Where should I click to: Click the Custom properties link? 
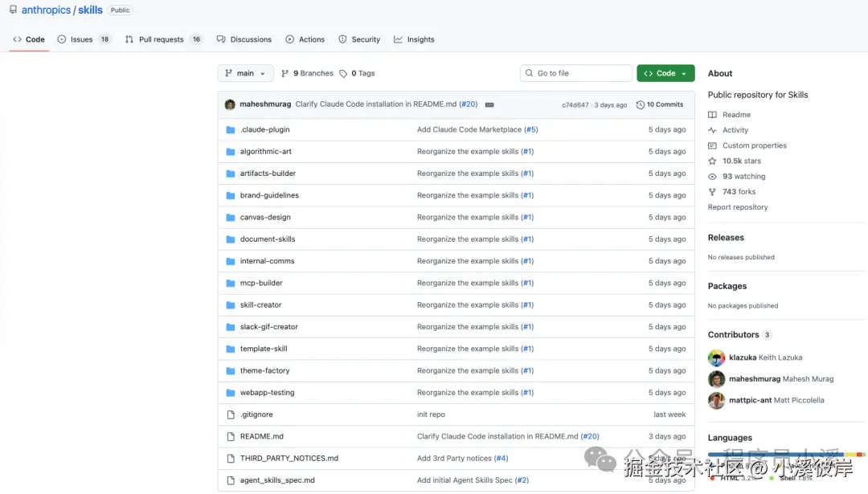pos(754,145)
